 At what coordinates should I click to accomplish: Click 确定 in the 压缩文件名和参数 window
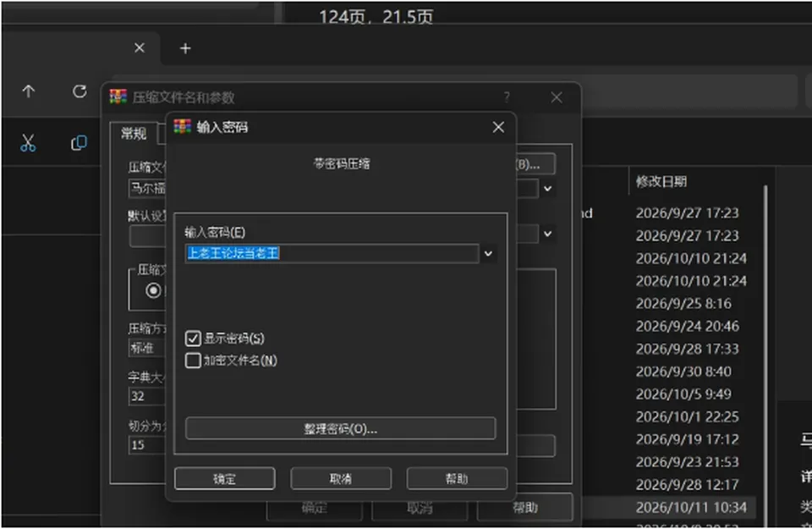[315, 509]
